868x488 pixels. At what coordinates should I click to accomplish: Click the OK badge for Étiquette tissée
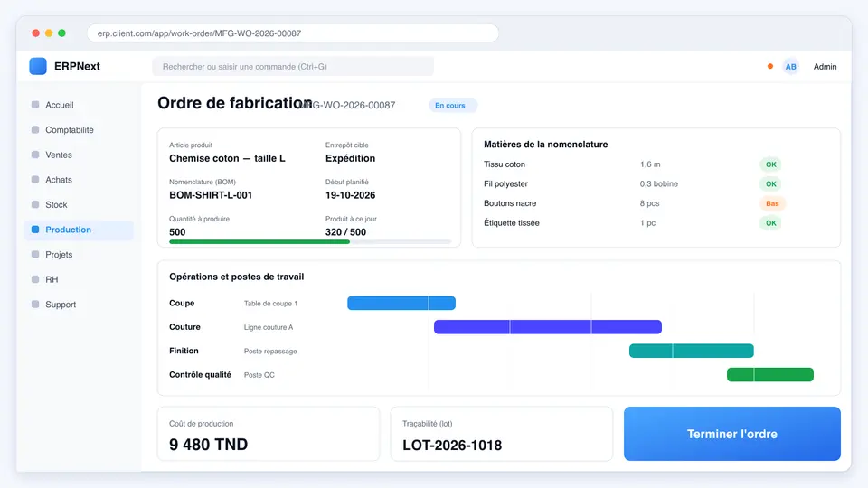(x=770, y=223)
